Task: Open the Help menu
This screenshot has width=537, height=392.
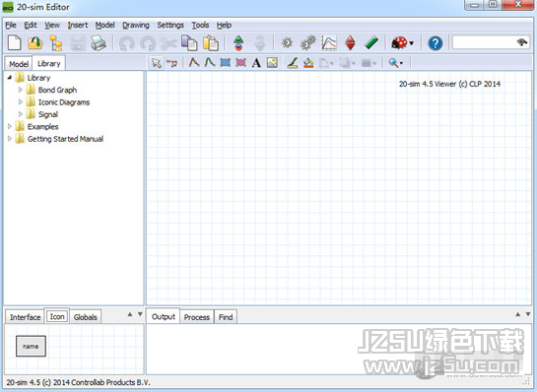Action: click(x=224, y=25)
